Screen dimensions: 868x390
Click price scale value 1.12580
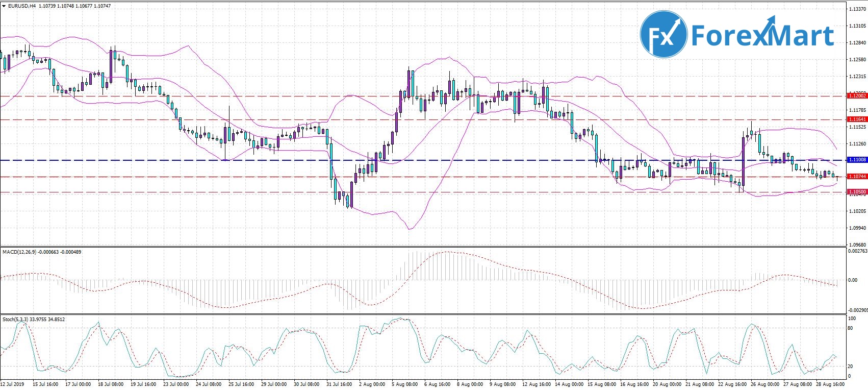pyautogui.click(x=857, y=60)
